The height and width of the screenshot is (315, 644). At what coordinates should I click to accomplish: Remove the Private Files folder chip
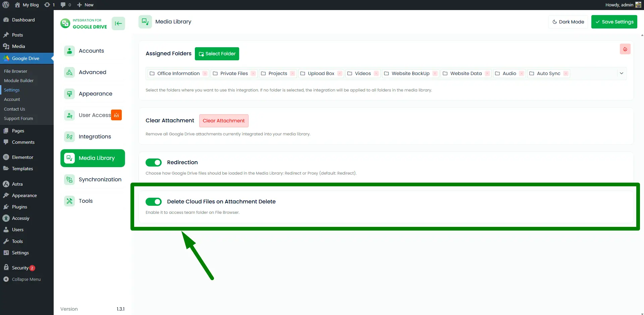coord(253,73)
